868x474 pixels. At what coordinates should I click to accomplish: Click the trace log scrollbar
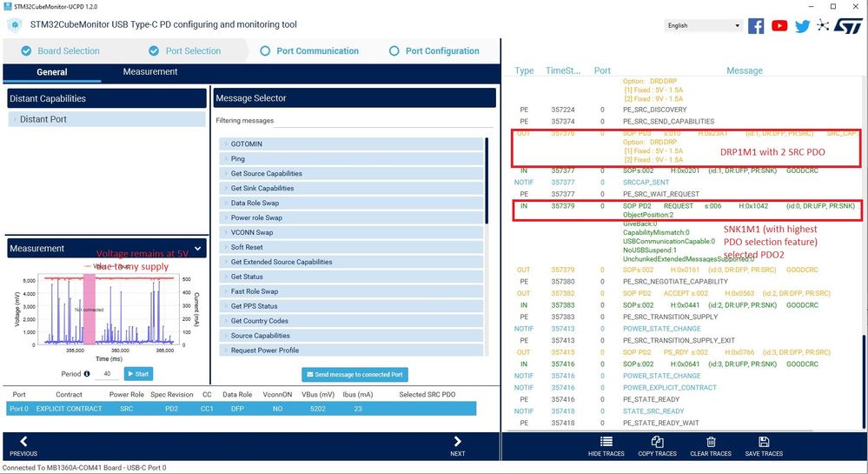tap(864, 382)
